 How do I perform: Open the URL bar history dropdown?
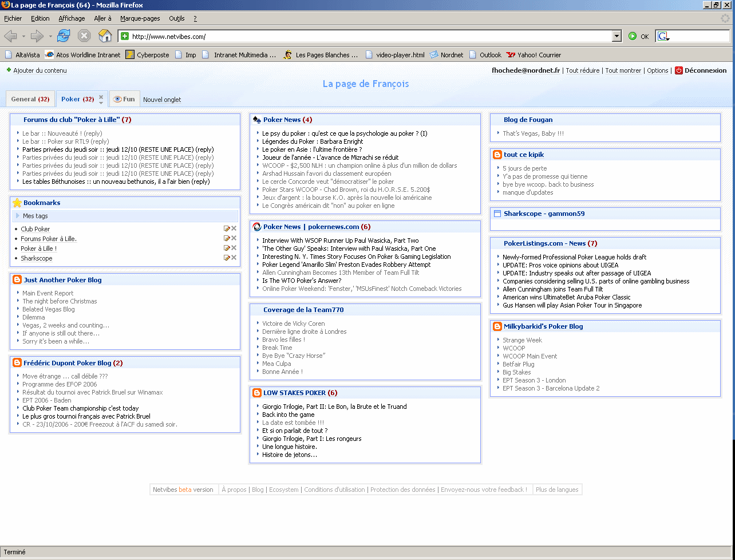(617, 37)
